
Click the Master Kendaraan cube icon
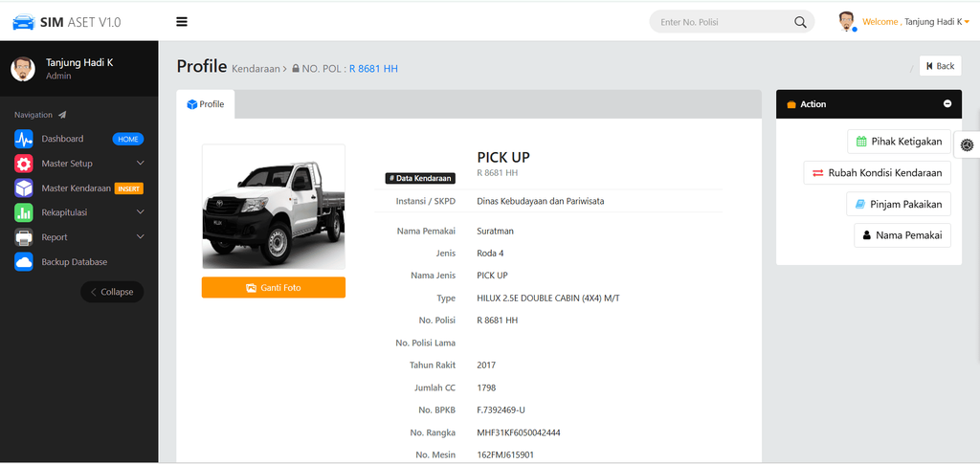click(24, 188)
